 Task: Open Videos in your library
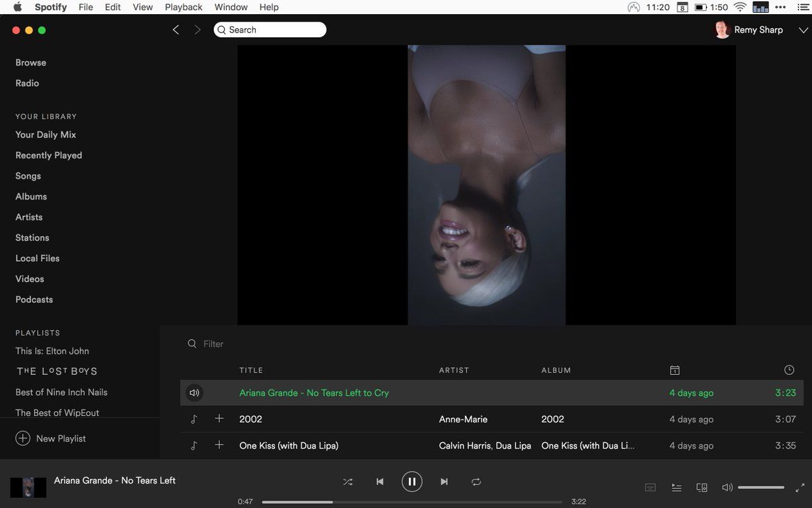[x=30, y=279]
